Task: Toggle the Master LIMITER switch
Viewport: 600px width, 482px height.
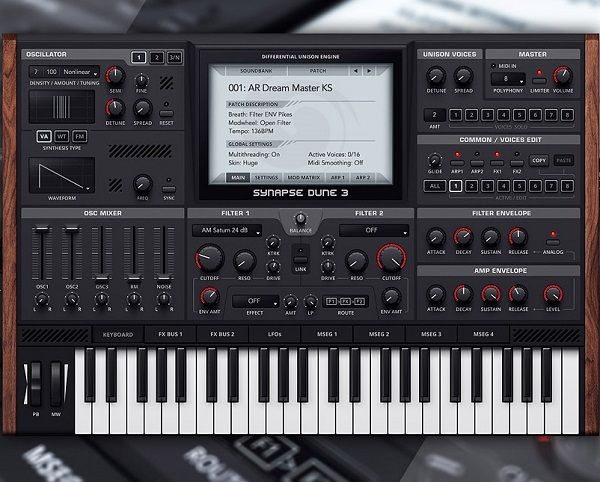Action: pos(539,81)
